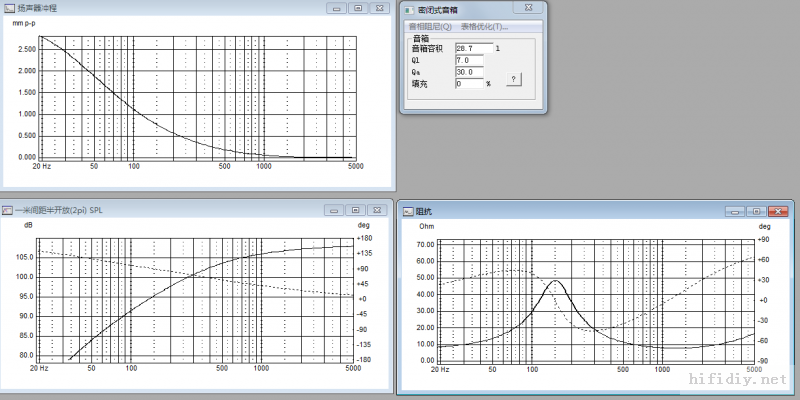Viewport: 800px width, 400px height.
Task: Close the 阻抗 impedance window
Action: [780, 212]
